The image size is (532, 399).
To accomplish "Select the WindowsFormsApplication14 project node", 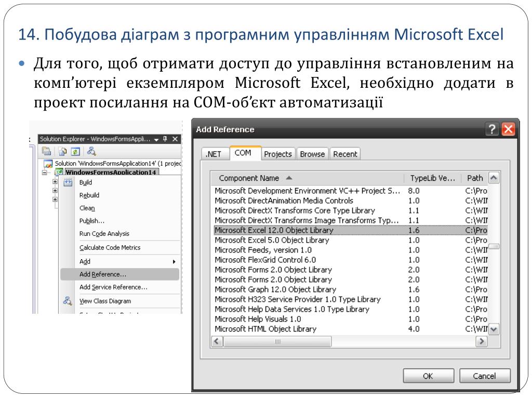I will tap(111, 172).
